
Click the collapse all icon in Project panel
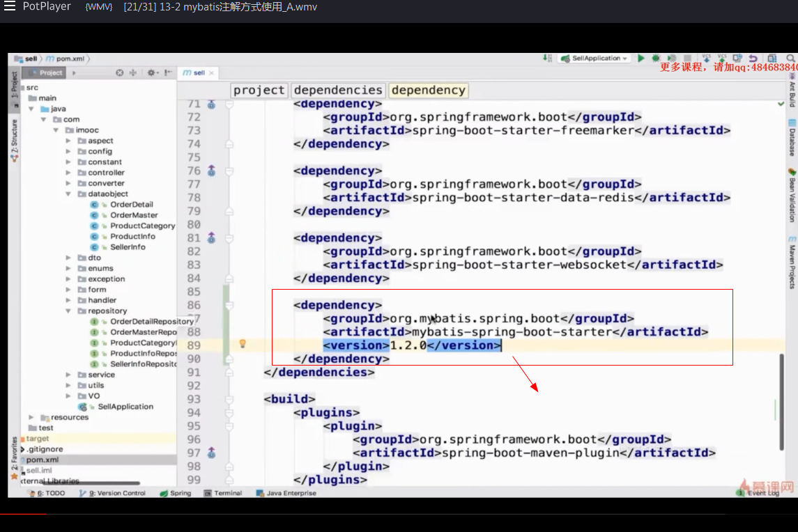(133, 72)
